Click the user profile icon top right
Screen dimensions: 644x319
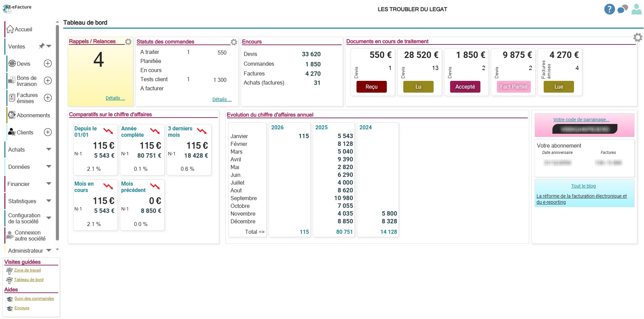point(637,9)
